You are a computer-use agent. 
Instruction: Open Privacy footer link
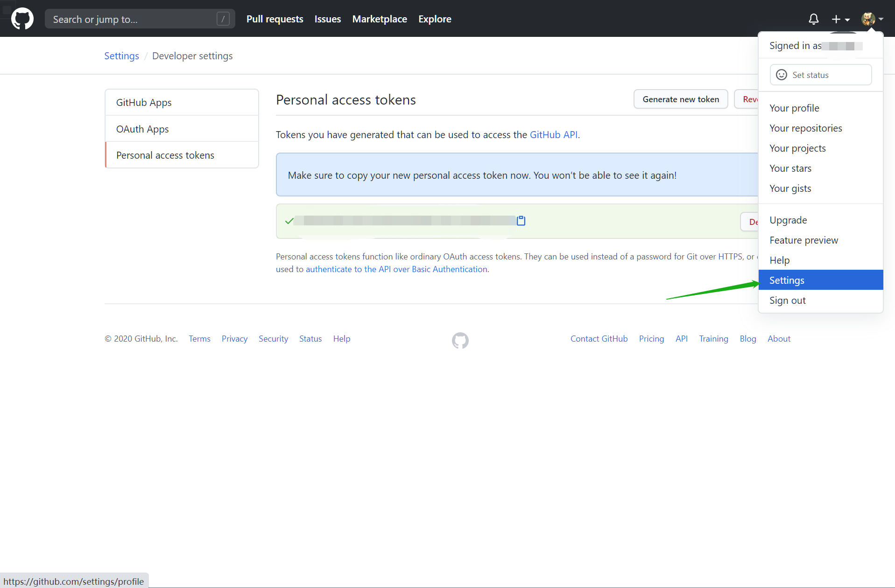pyautogui.click(x=234, y=339)
